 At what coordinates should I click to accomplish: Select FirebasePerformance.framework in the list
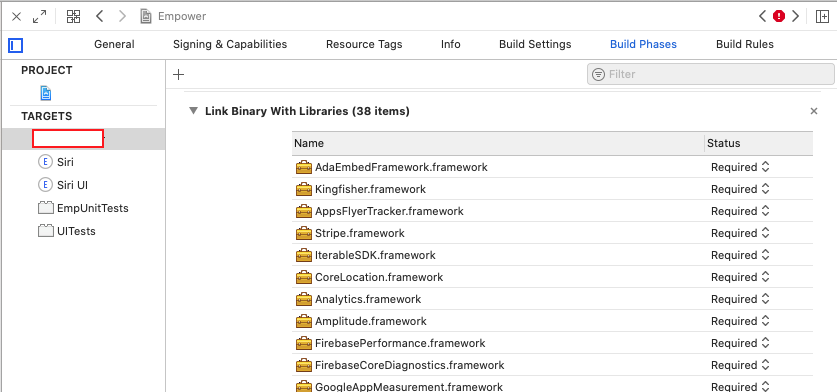[x=400, y=343]
